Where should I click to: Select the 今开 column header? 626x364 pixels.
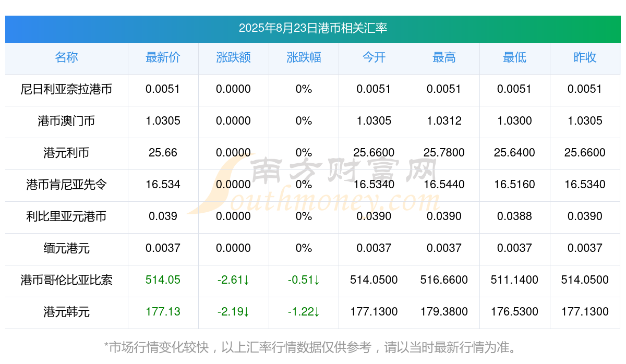tap(374, 57)
